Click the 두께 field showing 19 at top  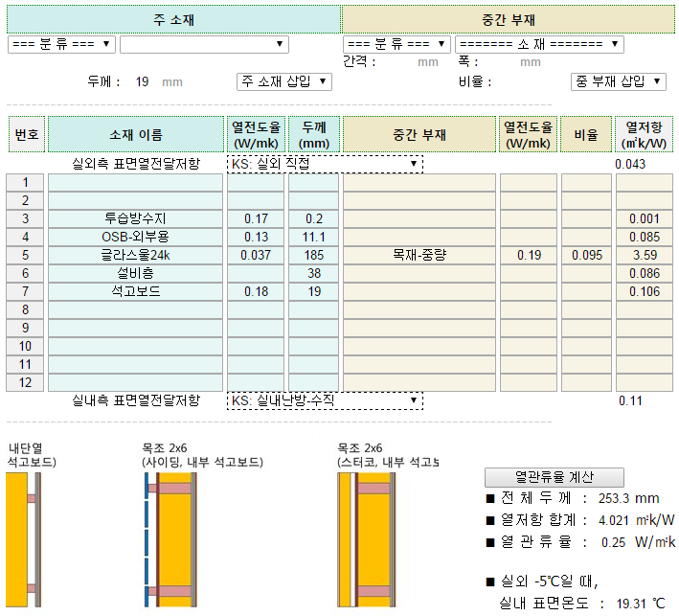click(142, 81)
